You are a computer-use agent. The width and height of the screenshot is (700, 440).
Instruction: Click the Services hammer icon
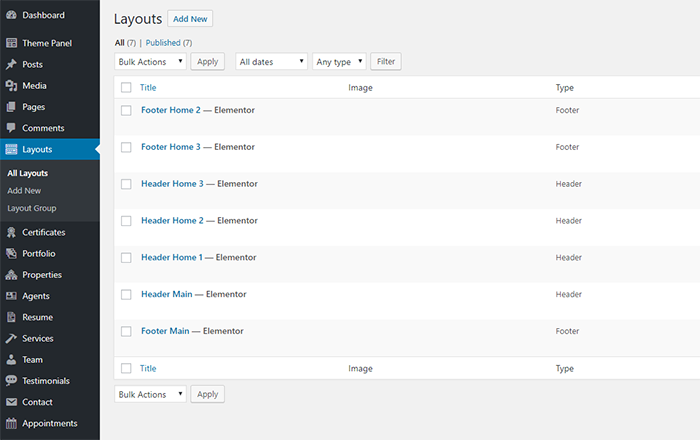click(x=11, y=339)
